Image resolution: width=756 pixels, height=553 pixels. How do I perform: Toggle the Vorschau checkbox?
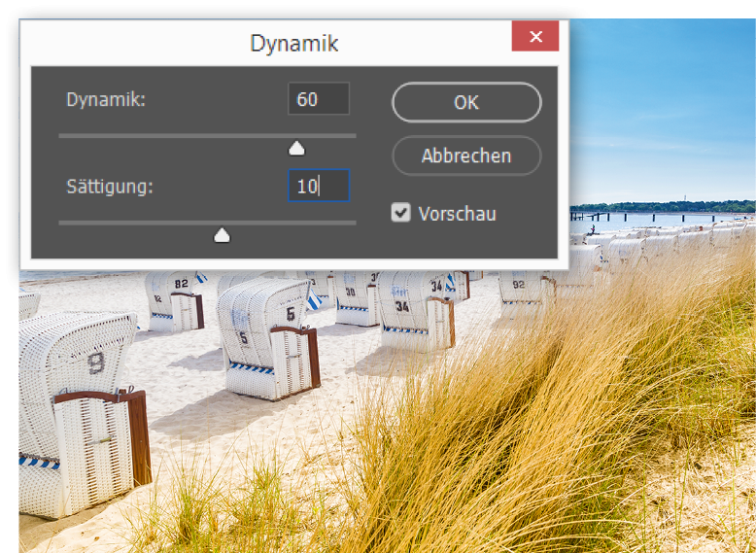click(x=400, y=213)
